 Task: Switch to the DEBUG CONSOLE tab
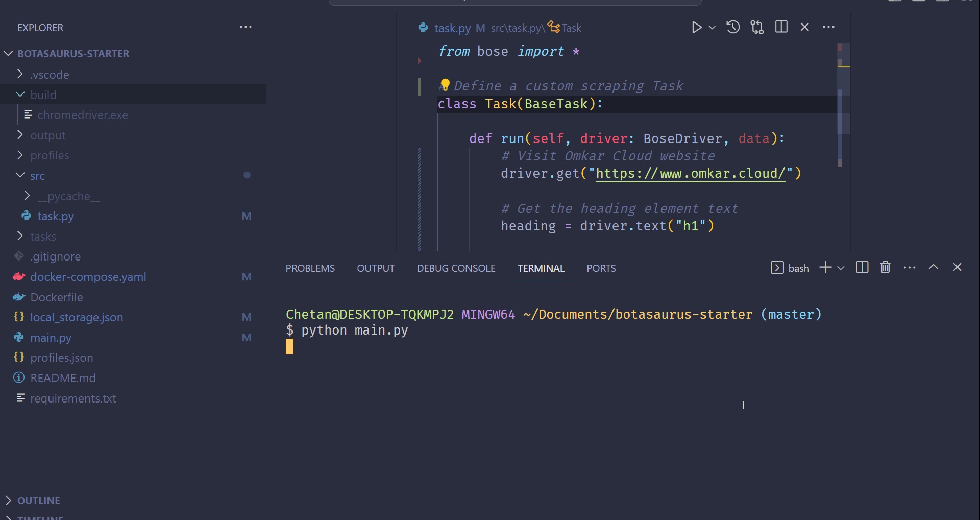[x=456, y=268]
